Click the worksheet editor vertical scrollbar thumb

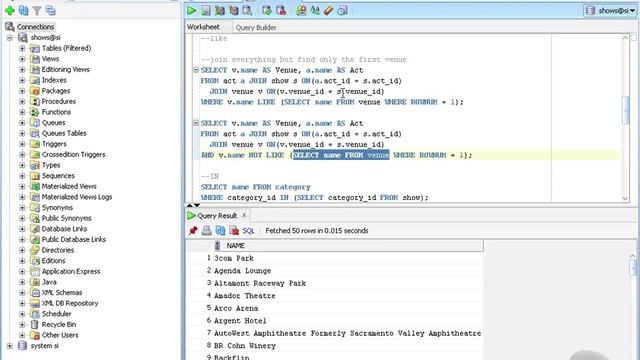[x=625, y=109]
